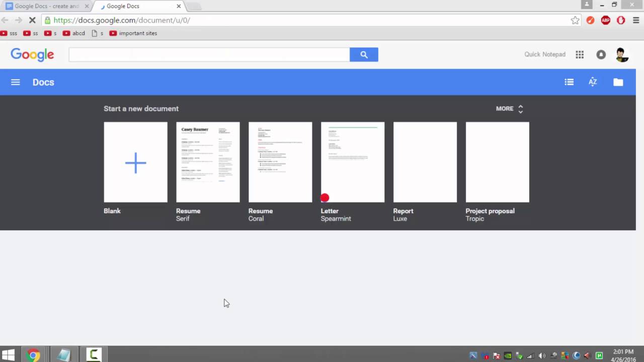Open the Letter Spearmint template
The height and width of the screenshot is (362, 644).
click(x=353, y=162)
